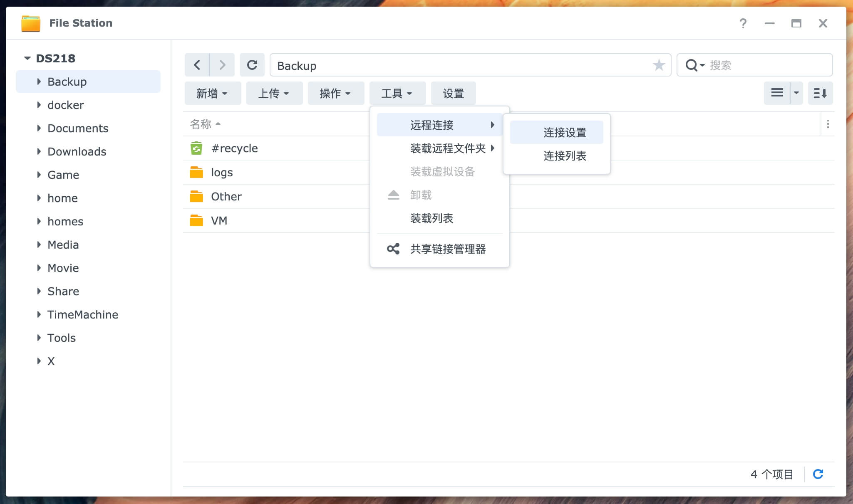This screenshot has width=853, height=504.
Task: Open search options magnifier dropdown
Action: click(x=694, y=65)
